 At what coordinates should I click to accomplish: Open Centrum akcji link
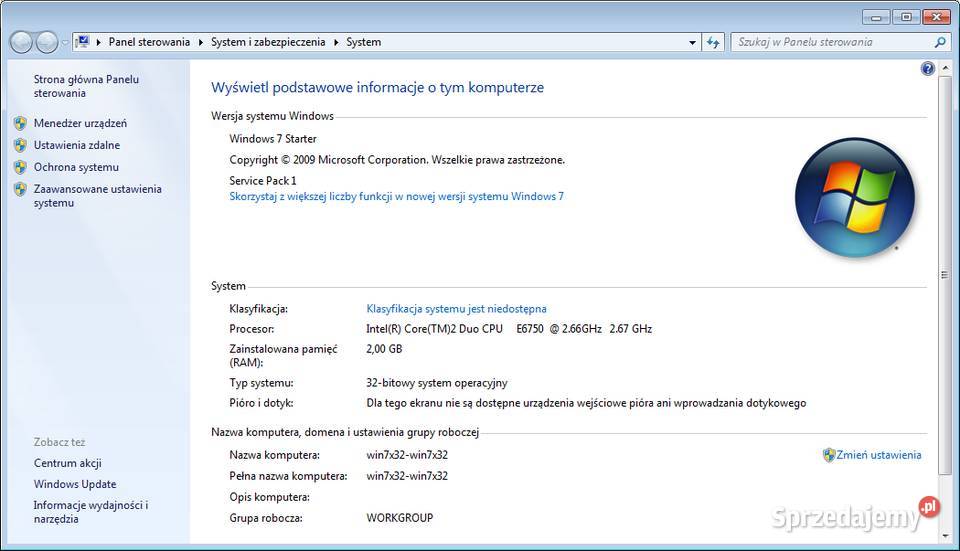coord(67,463)
